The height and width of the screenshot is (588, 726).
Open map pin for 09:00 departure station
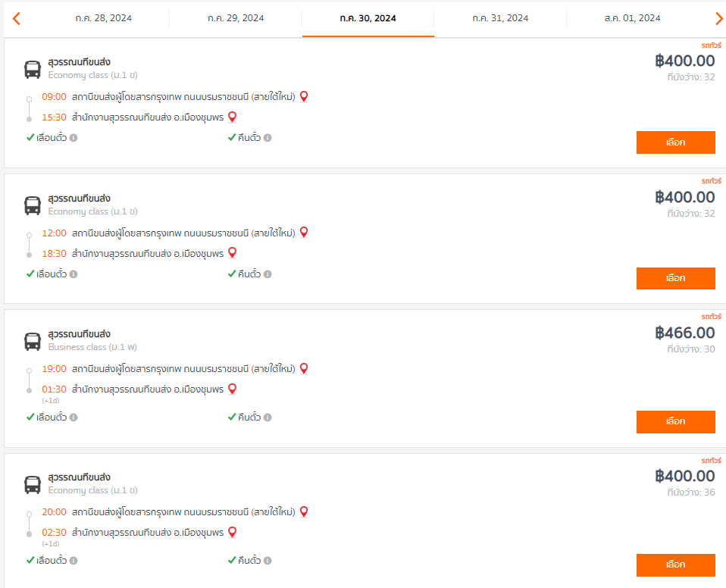(x=304, y=96)
